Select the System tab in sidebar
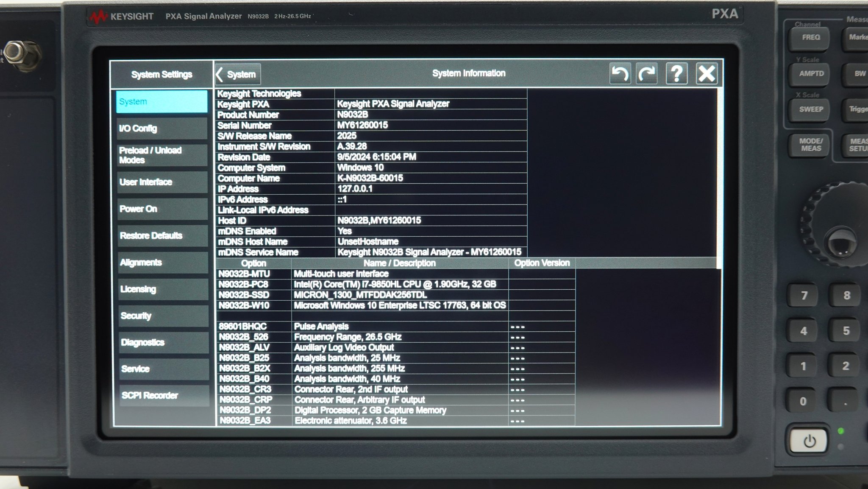 [x=161, y=102]
